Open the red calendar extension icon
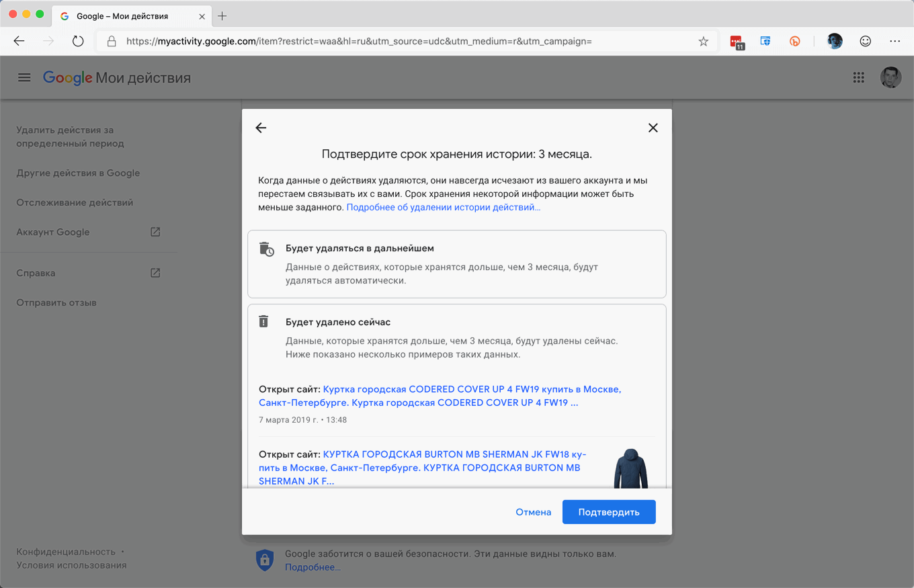The image size is (914, 588). coord(737,42)
